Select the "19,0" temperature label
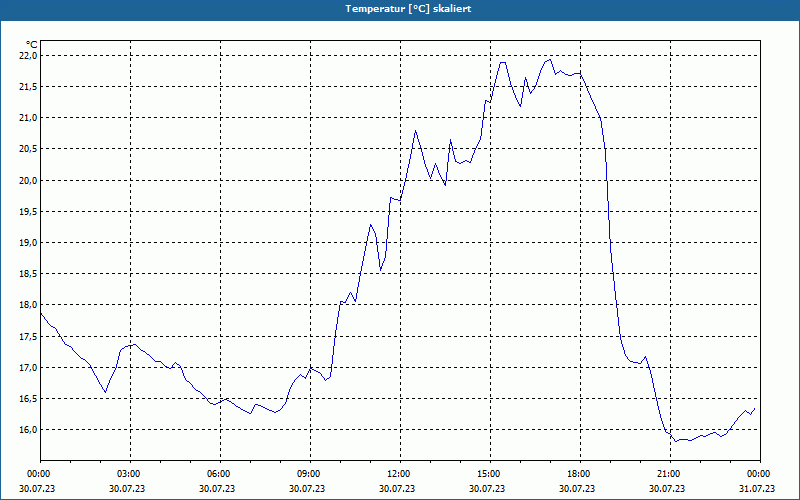 point(29,243)
